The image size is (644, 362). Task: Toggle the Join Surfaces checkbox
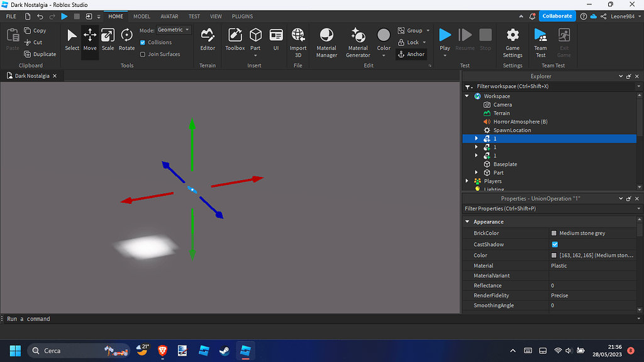tap(143, 54)
